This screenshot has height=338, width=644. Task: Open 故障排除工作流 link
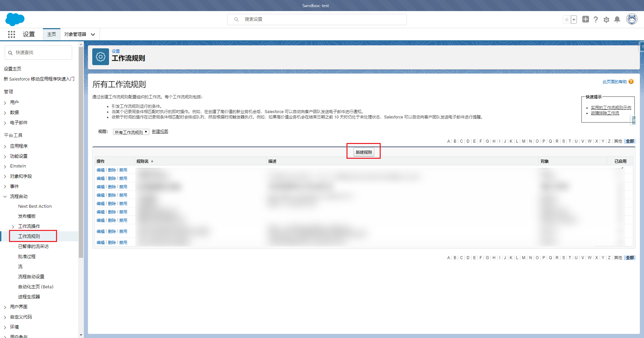click(605, 113)
